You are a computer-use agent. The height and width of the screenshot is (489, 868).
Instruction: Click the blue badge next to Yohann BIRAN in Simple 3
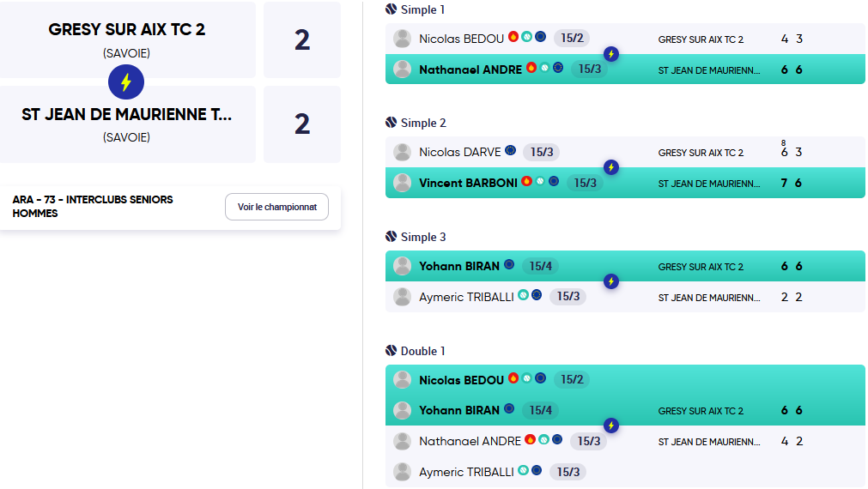(x=509, y=264)
